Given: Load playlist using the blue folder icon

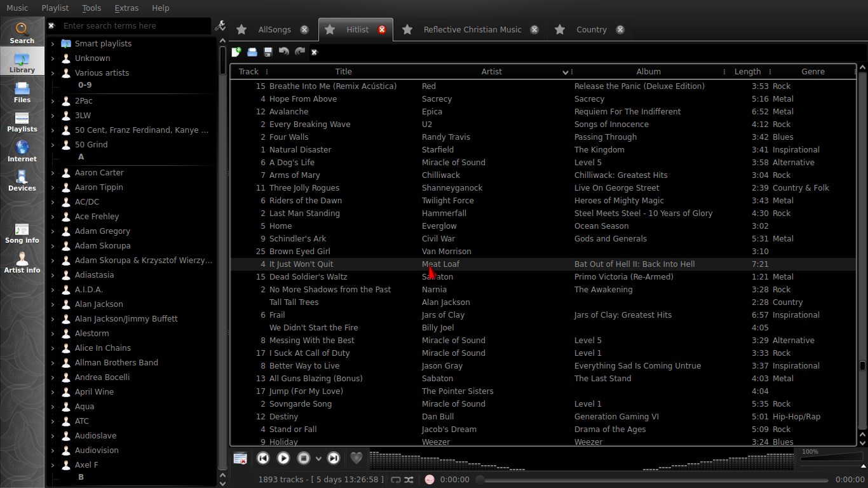Looking at the screenshot, I should [x=252, y=51].
